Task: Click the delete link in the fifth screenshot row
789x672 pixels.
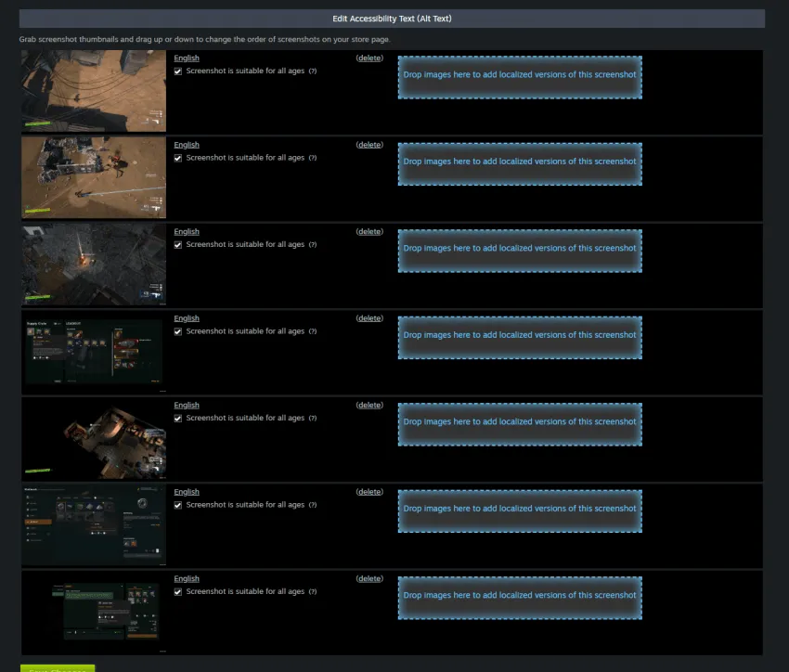Action: pos(369,406)
